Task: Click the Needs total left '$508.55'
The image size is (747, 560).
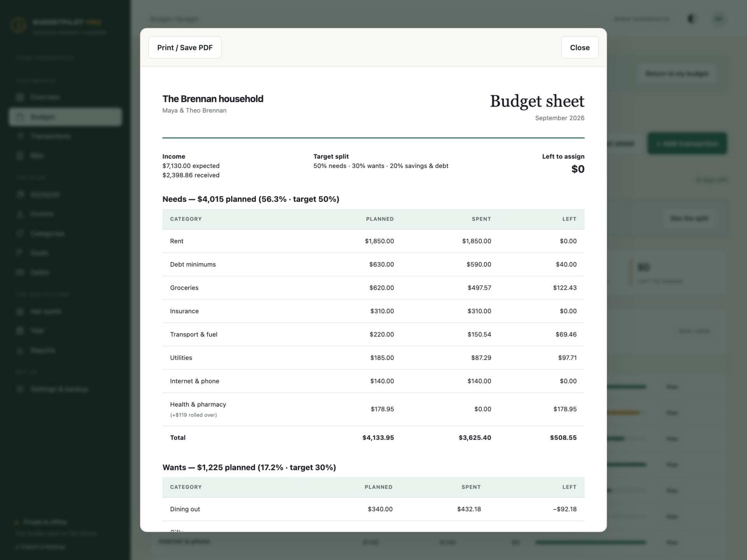Action: tap(563, 438)
